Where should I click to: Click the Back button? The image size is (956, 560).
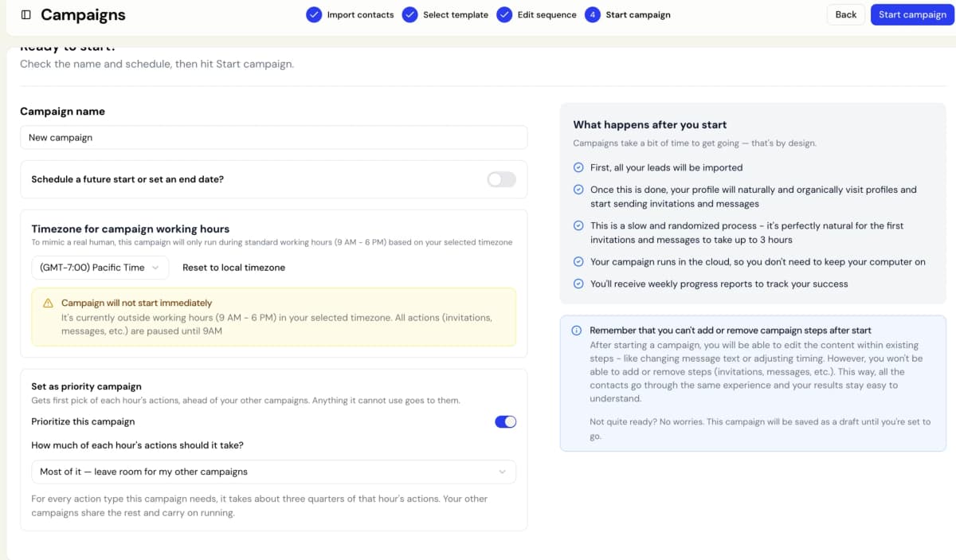coord(846,14)
